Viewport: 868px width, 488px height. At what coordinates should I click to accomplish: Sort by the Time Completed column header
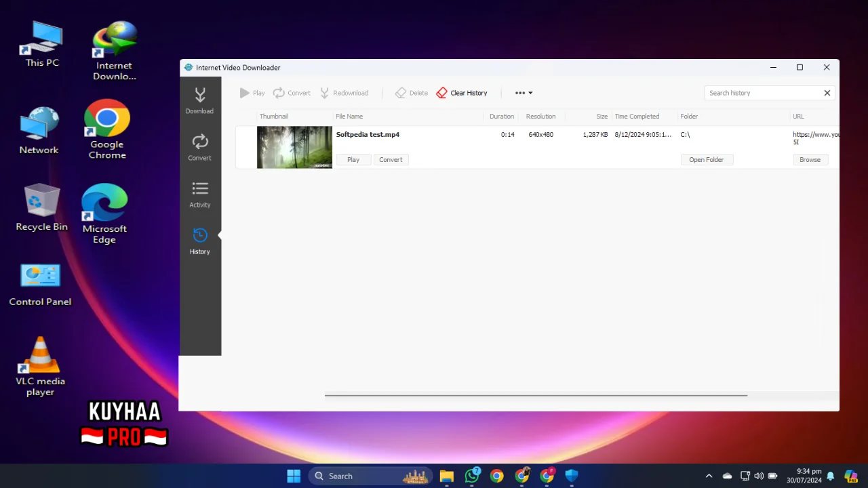click(637, 117)
